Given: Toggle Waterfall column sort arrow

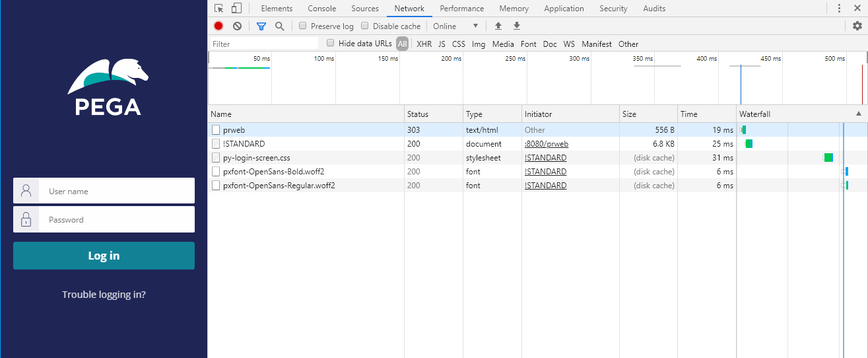Looking at the screenshot, I should pyautogui.click(x=859, y=114).
